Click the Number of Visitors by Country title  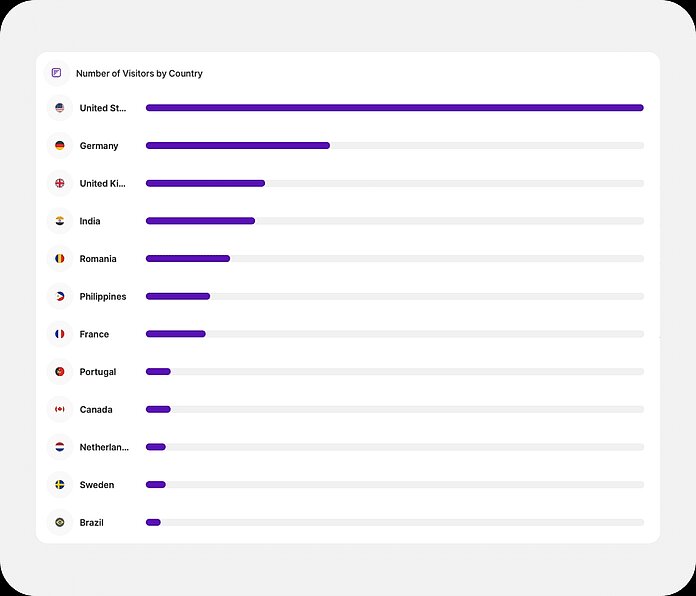coord(139,74)
